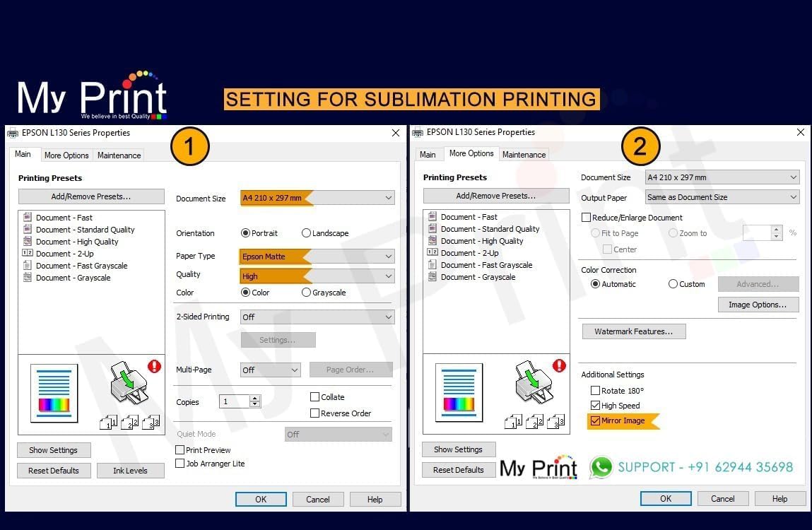
Task: Click the printer illustration in the left dialog
Action: 129,382
